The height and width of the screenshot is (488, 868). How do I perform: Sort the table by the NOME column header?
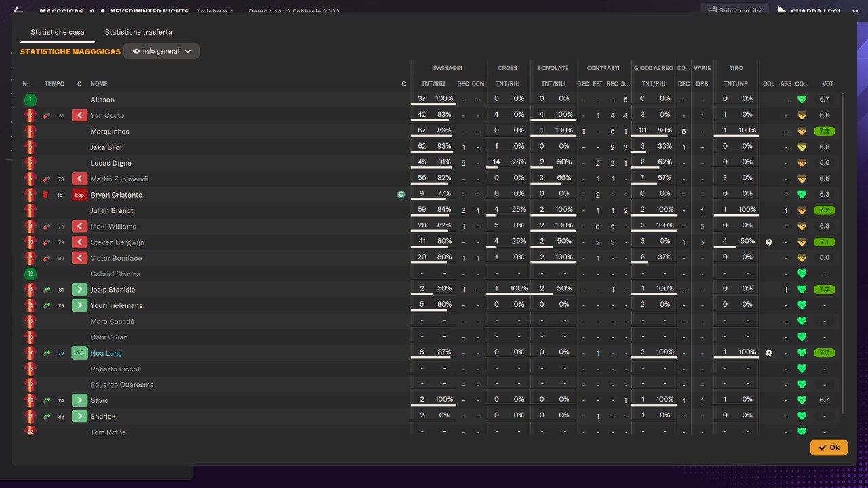pyautogui.click(x=99, y=84)
